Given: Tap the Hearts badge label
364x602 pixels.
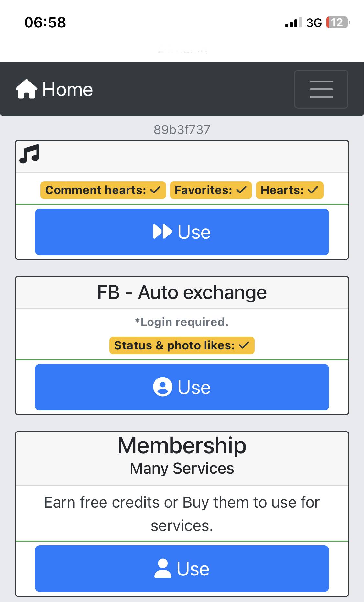Looking at the screenshot, I should (x=282, y=190).
